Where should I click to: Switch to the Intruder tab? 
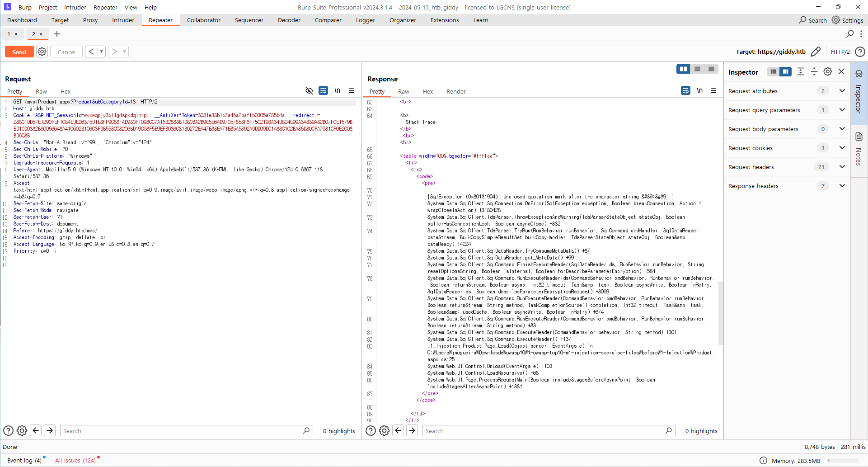point(123,20)
